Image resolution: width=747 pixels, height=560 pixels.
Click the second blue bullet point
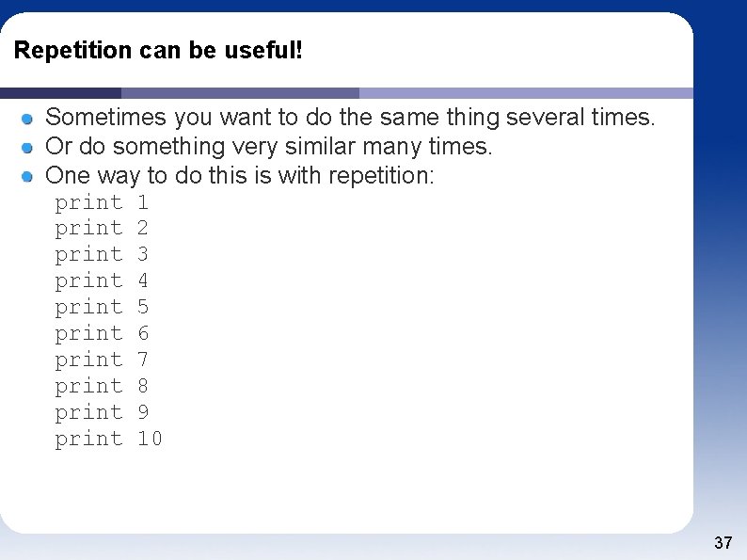(x=27, y=148)
